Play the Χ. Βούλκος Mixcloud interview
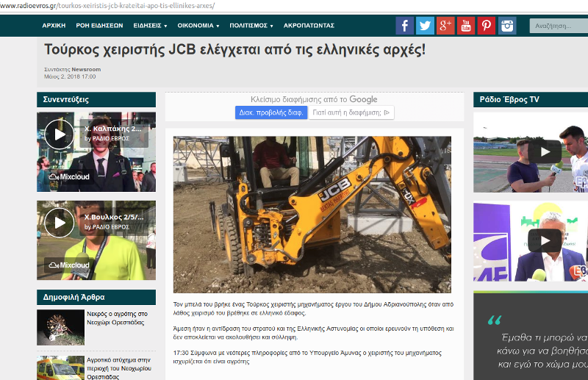The height and width of the screenshot is (380, 588). 59,223
